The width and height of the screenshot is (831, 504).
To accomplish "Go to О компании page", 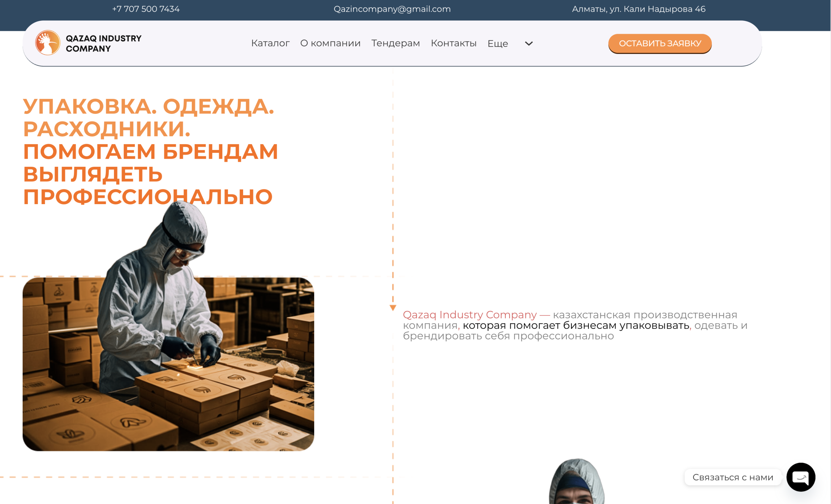I will [x=330, y=43].
